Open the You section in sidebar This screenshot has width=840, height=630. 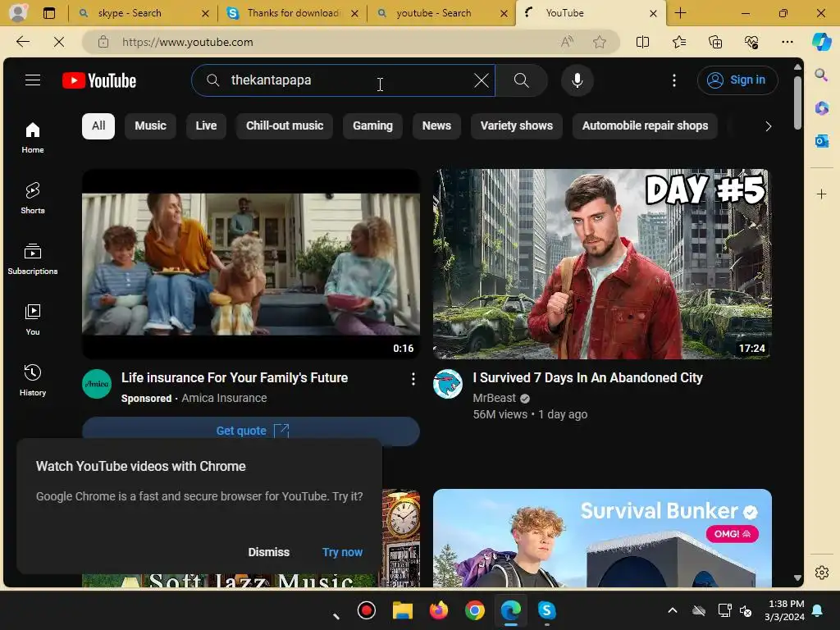tap(33, 320)
